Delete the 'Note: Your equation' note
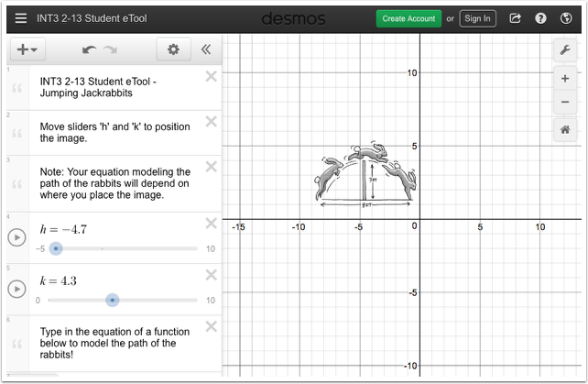 [x=212, y=166]
